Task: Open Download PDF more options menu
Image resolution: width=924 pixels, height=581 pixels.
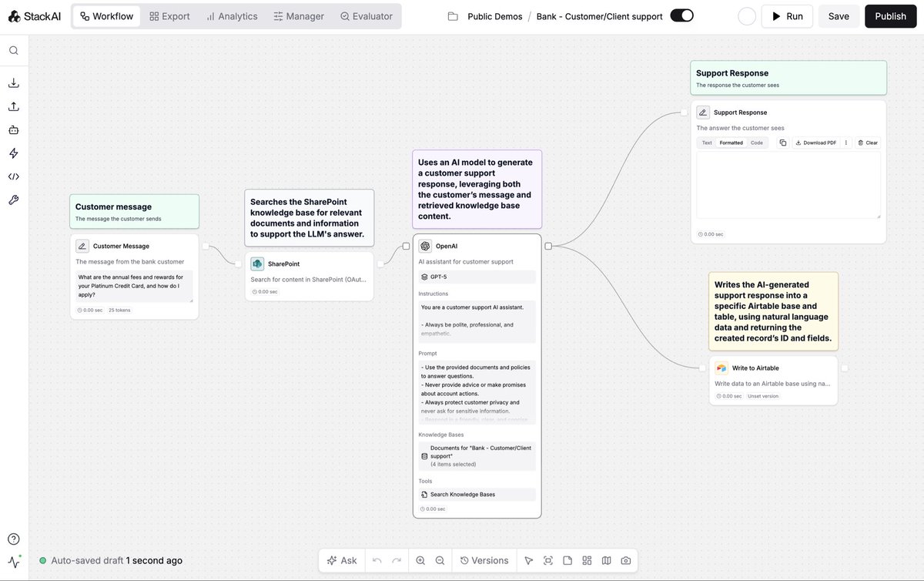Action: pos(845,143)
